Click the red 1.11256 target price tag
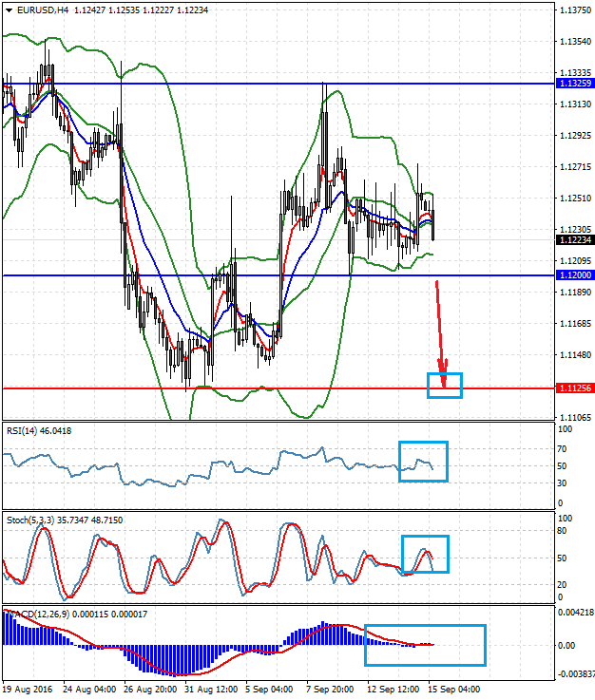This screenshot has height=700, width=595. 573,388
